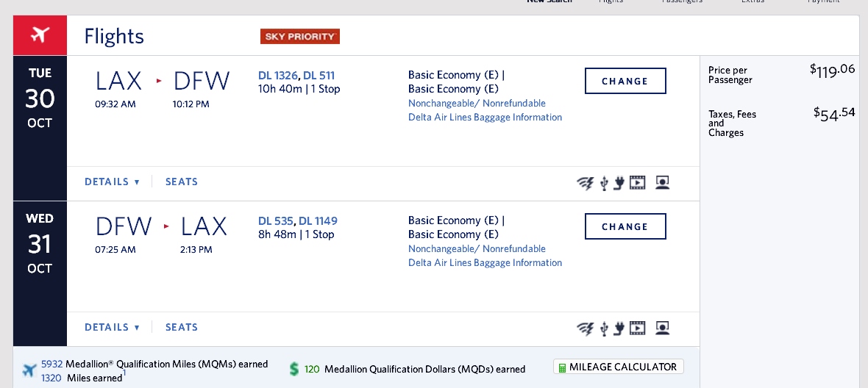This screenshot has width=868, height=388.
Task: Click the Wi-Fi icon on the DFW–LAX flight
Action: coord(585,328)
